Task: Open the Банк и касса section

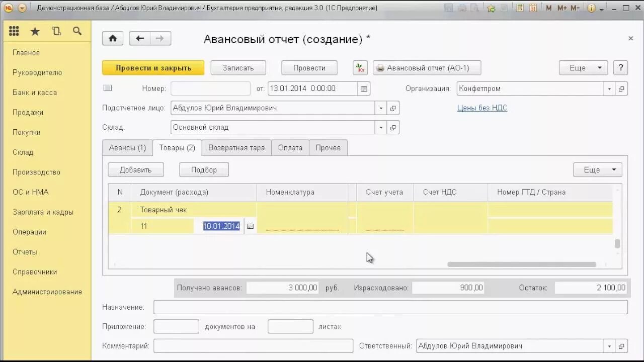Action: pos(35,93)
